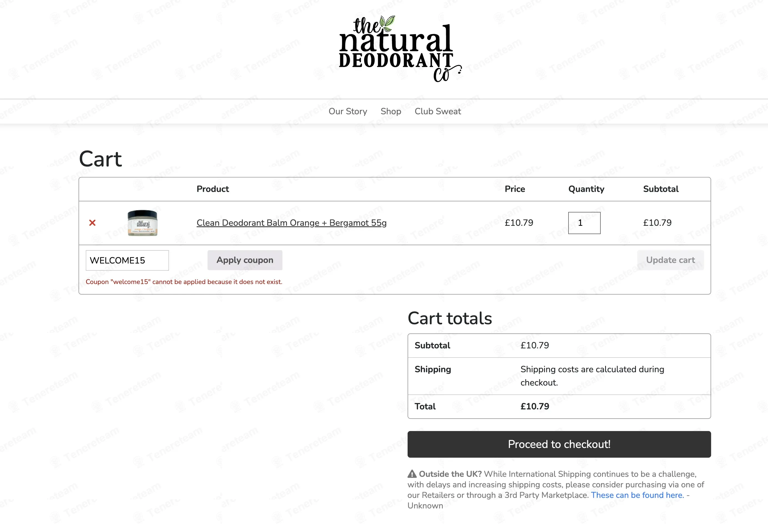Click the £10.79 subtotal in the product row
This screenshot has height=532, width=768.
[x=657, y=223]
